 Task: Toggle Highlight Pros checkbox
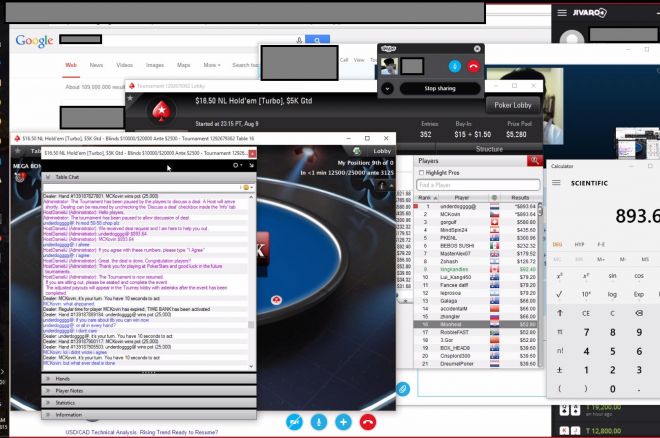pos(421,173)
